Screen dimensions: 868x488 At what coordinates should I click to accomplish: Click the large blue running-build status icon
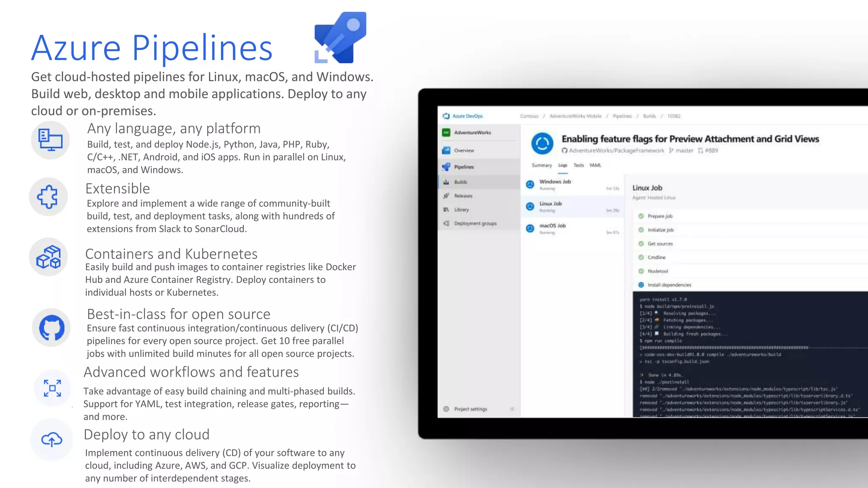coord(542,144)
